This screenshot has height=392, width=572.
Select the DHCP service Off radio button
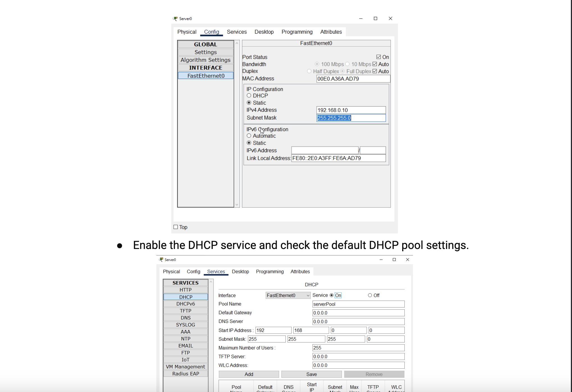coord(370,295)
